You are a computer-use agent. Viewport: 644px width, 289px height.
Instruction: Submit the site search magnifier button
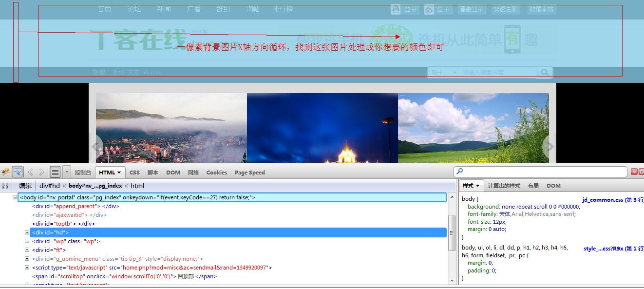tap(544, 73)
